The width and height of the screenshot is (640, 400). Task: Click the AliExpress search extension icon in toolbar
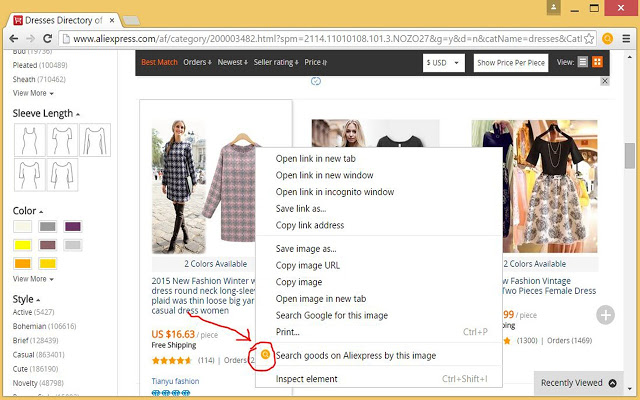click(607, 39)
